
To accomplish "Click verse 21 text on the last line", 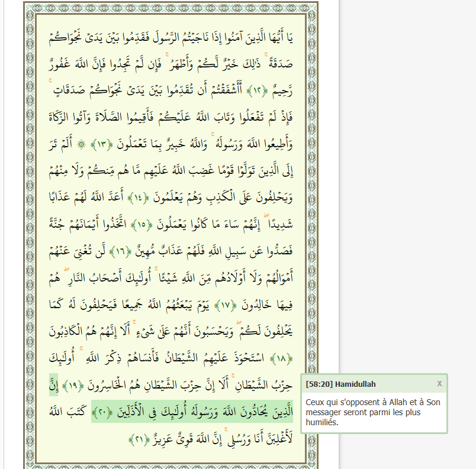I will tap(237, 439).
